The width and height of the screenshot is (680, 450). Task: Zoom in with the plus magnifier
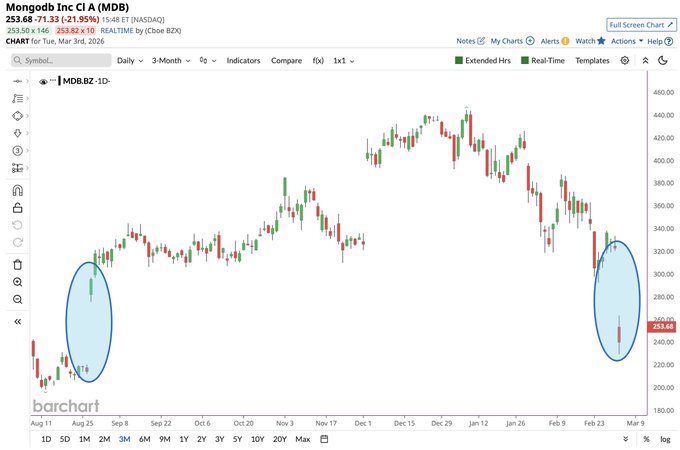pos(17,282)
